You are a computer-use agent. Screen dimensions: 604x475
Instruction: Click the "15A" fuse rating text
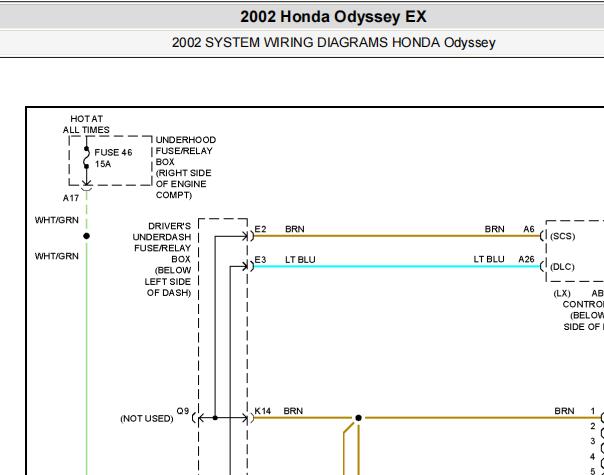point(103,164)
